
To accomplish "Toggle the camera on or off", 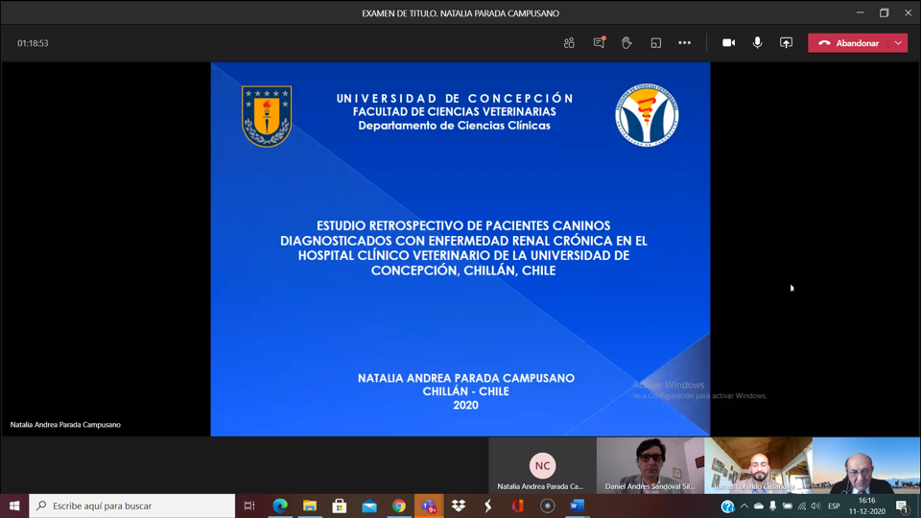I will [x=729, y=43].
